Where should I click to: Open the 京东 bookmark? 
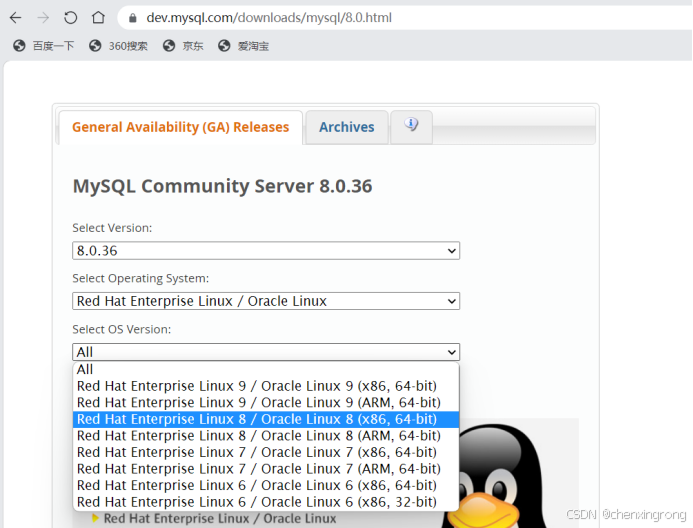183,46
